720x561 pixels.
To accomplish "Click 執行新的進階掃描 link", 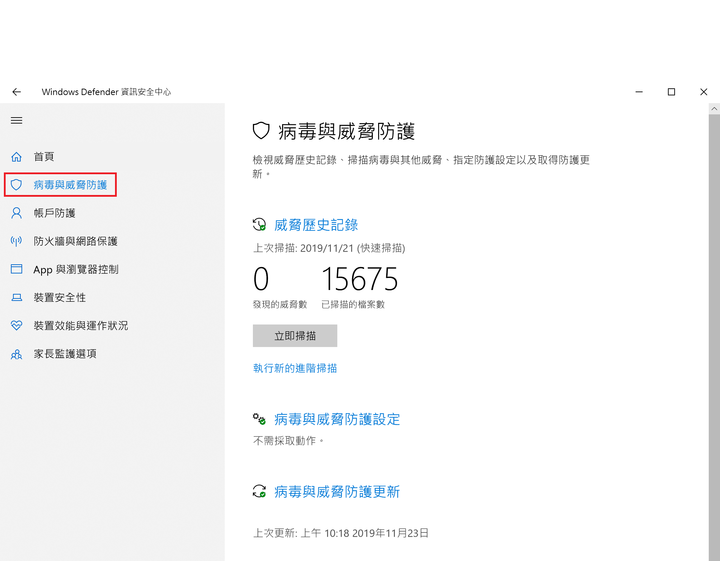I will pyautogui.click(x=295, y=368).
